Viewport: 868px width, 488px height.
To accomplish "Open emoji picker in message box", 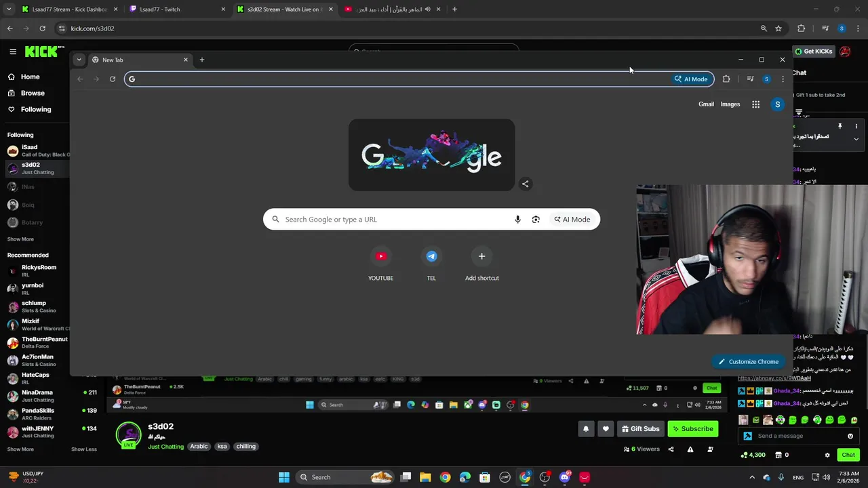I will click(850, 436).
